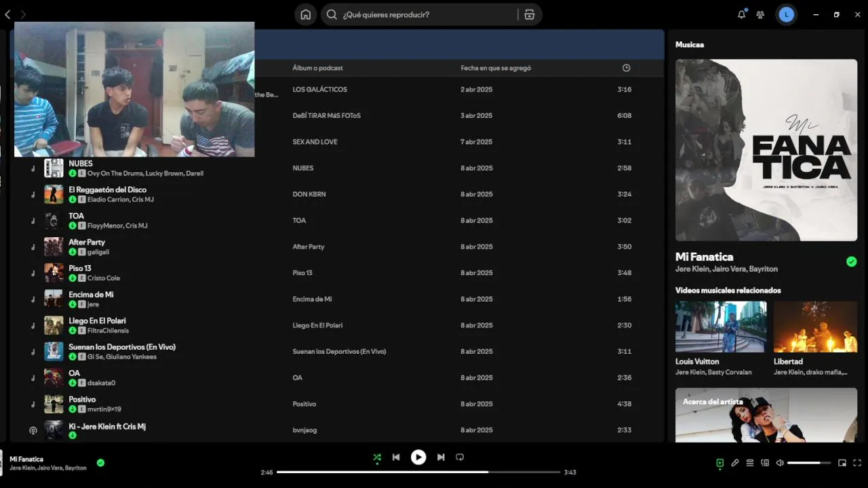Open the notifications bell

742,14
